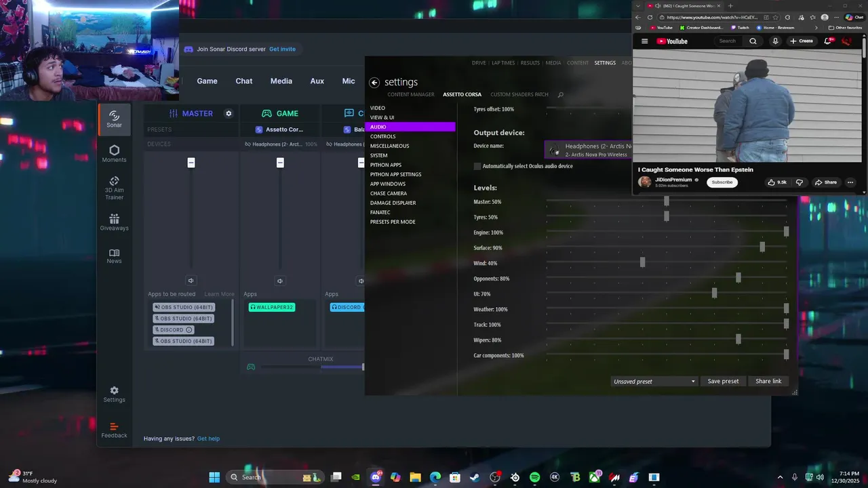Open SteelSeries Settings gear in sidebar
This screenshot has width=868, height=488.
pyautogui.click(x=114, y=394)
